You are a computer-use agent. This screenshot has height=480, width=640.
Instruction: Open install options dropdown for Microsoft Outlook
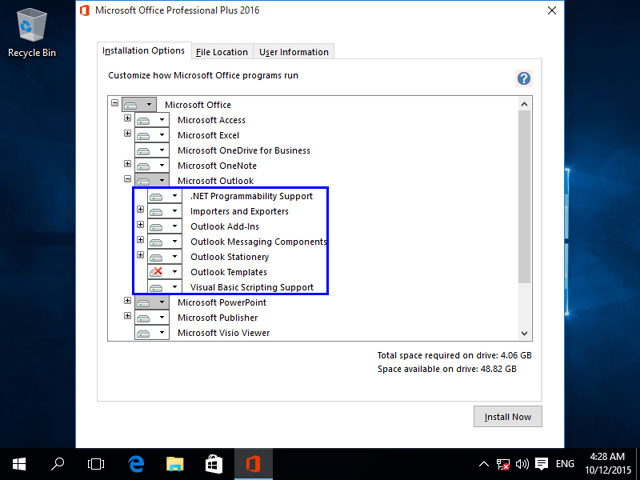pyautogui.click(x=152, y=180)
